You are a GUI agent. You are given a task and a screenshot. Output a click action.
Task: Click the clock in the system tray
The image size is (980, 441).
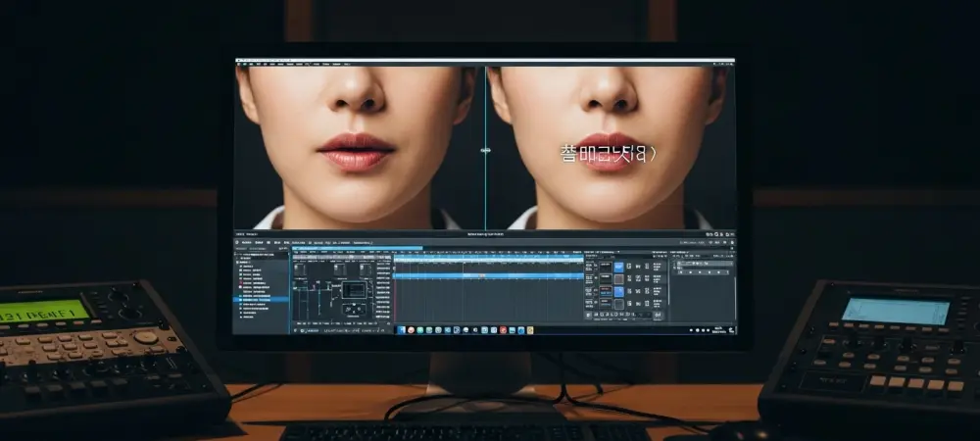[x=720, y=330]
